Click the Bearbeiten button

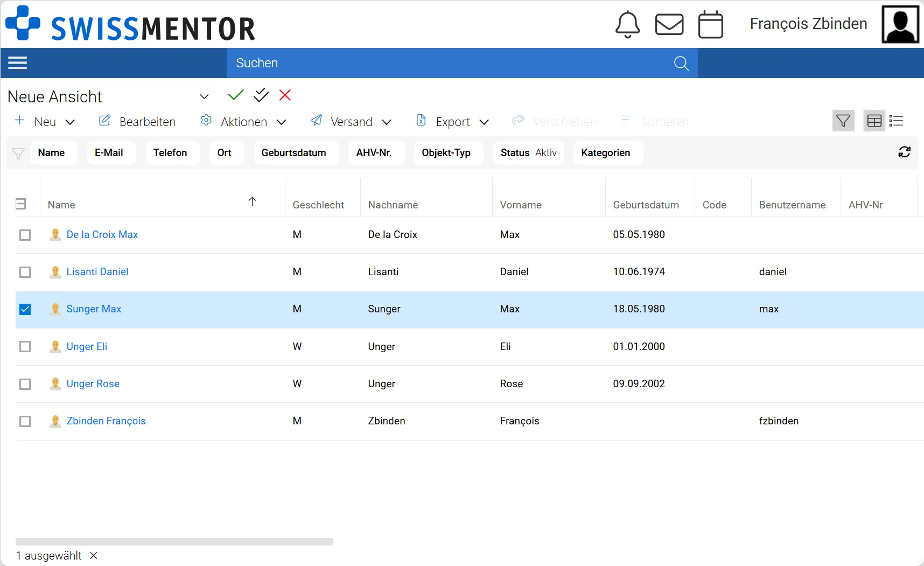137,122
